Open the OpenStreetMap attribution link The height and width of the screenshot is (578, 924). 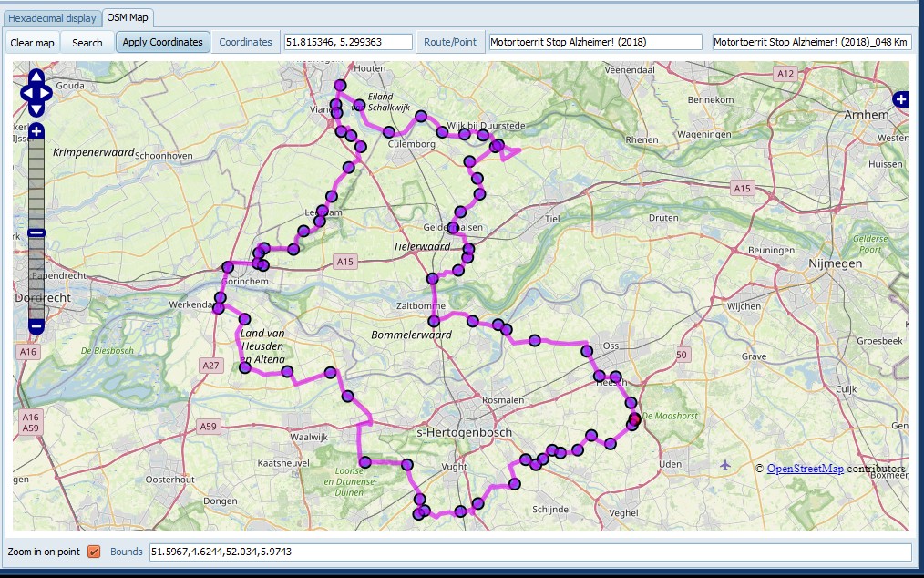coord(805,469)
